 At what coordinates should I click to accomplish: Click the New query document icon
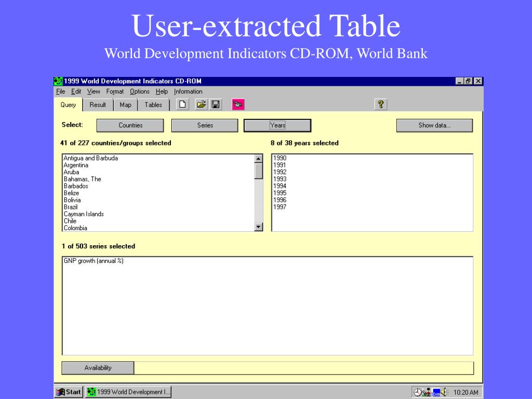tap(182, 104)
